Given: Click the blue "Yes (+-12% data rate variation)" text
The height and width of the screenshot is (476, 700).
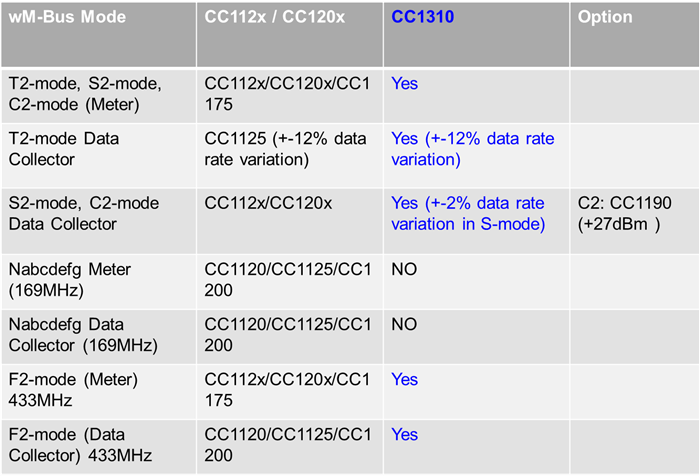Looking at the screenshot, I should (x=472, y=149).
